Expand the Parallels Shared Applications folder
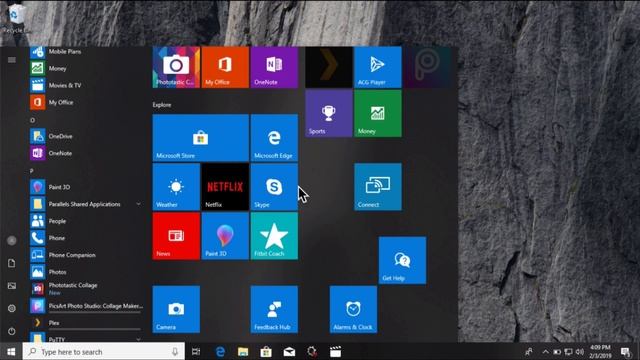640x360 pixels. pos(86,204)
